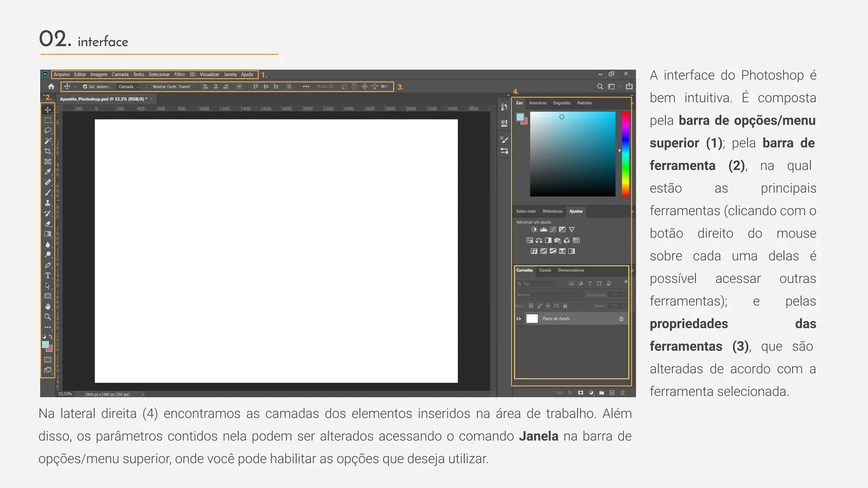Toggle lock on Plano de Fundo layer
Screen dimensions: 868x488
click(621, 319)
